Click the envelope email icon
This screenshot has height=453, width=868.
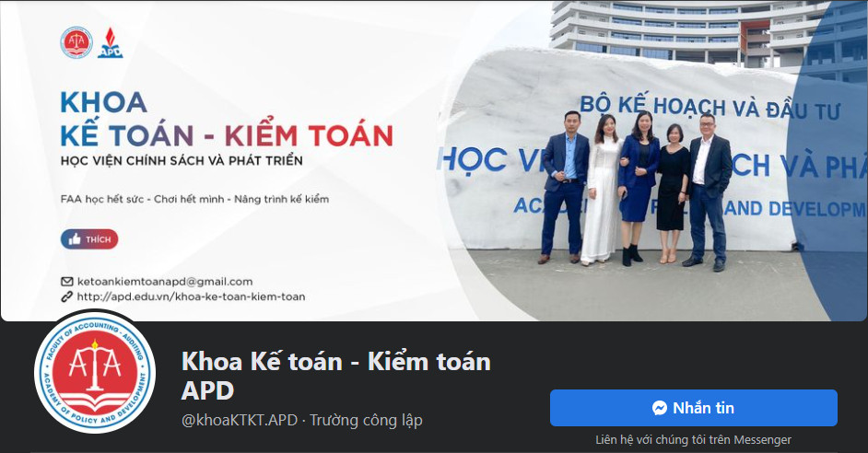pyautogui.click(x=66, y=282)
